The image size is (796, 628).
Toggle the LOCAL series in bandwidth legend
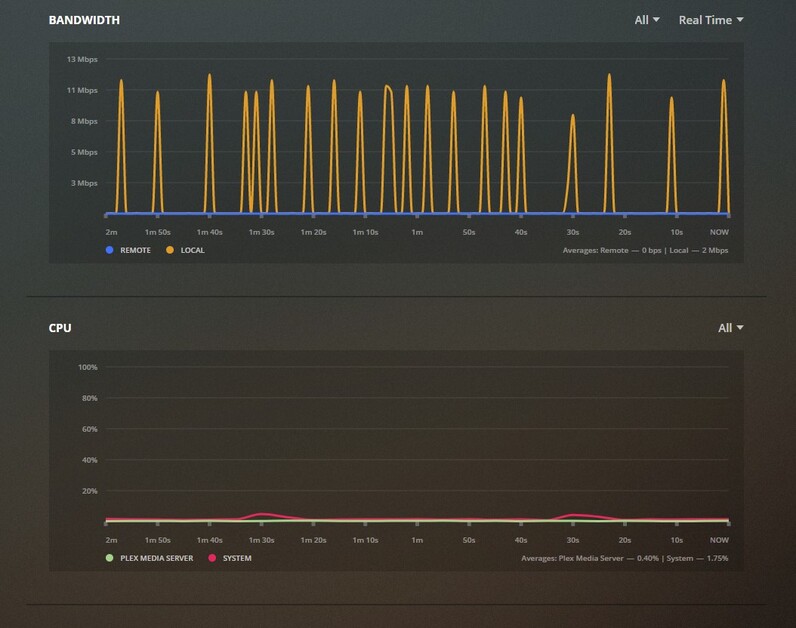click(x=185, y=250)
